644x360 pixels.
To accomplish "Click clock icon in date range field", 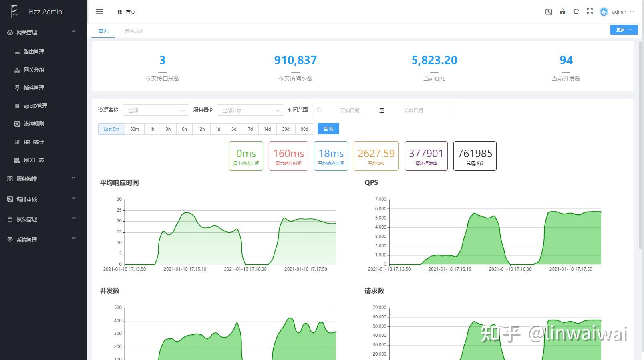I will 319,110.
